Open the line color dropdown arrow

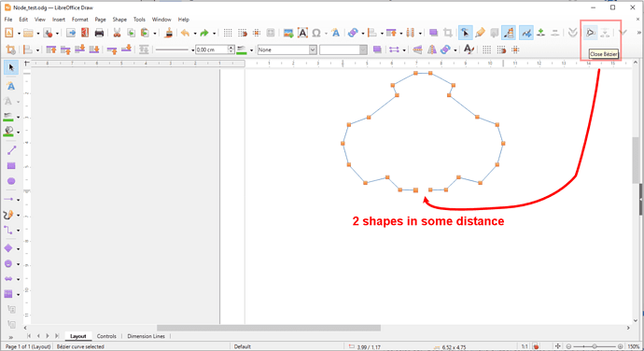[251, 50]
